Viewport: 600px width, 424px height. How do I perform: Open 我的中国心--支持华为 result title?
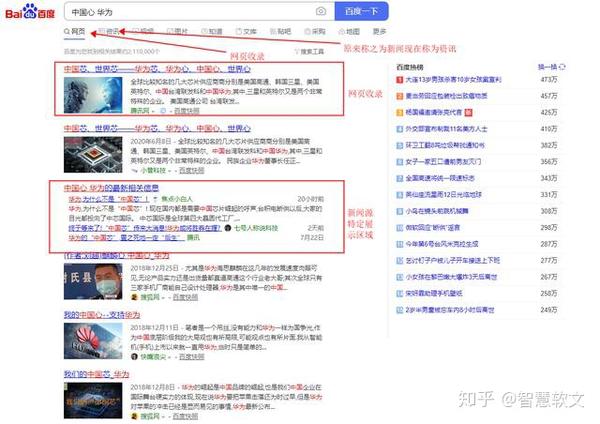point(102,315)
